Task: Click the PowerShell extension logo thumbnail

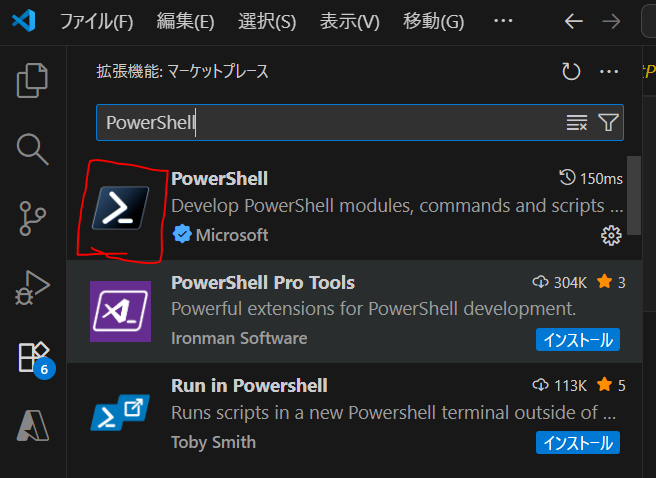Action: (120, 208)
